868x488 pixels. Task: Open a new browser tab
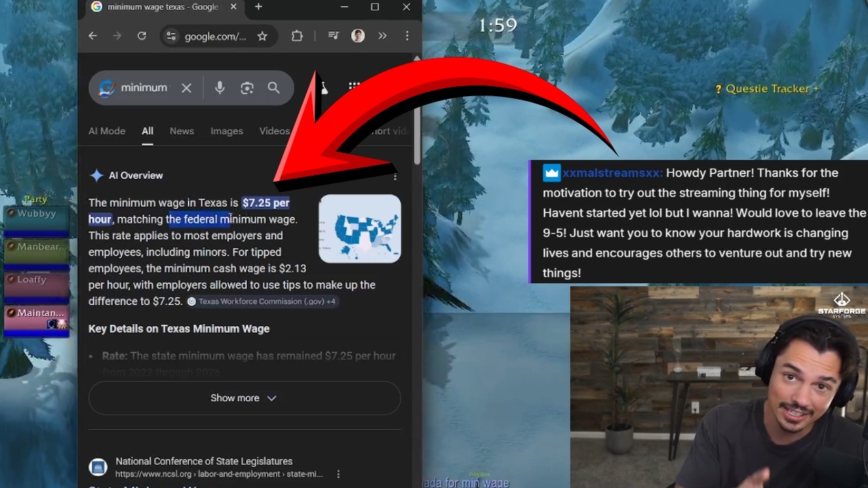coord(258,7)
